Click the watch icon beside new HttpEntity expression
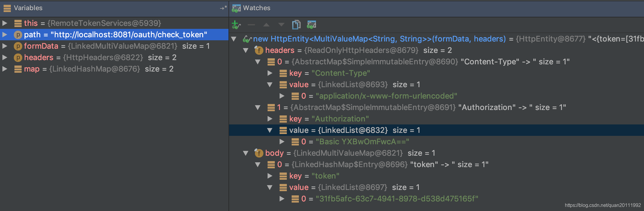Image resolution: width=644 pixels, height=211 pixels. click(x=247, y=39)
